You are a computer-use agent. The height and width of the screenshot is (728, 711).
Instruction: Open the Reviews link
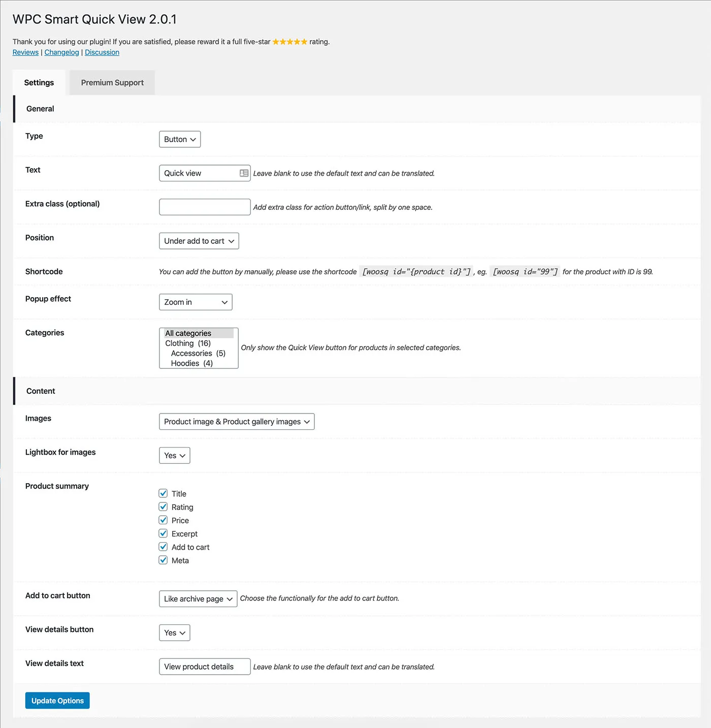[x=25, y=52]
